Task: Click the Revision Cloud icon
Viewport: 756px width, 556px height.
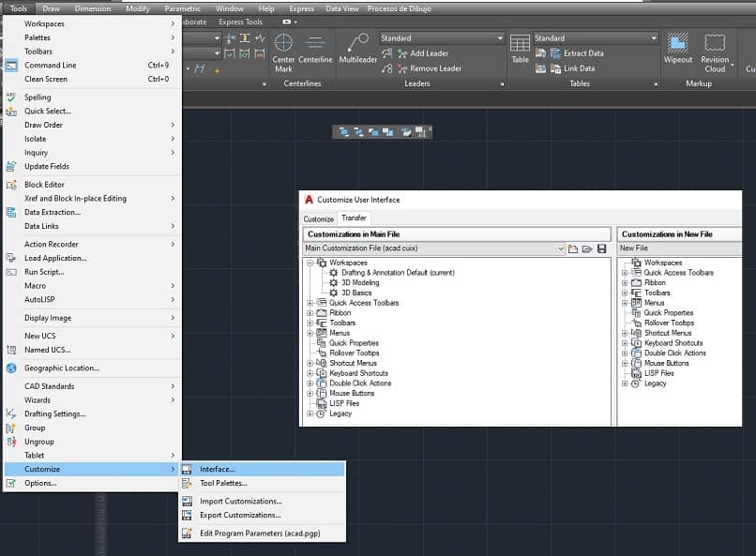Action: pyautogui.click(x=715, y=43)
